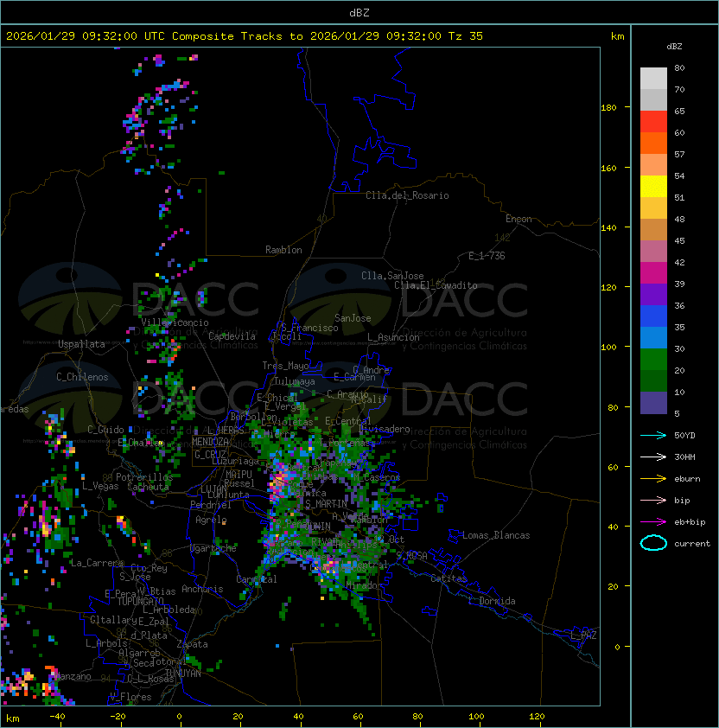Click the 'Tulumaya' place label
The image size is (719, 728).
click(295, 381)
